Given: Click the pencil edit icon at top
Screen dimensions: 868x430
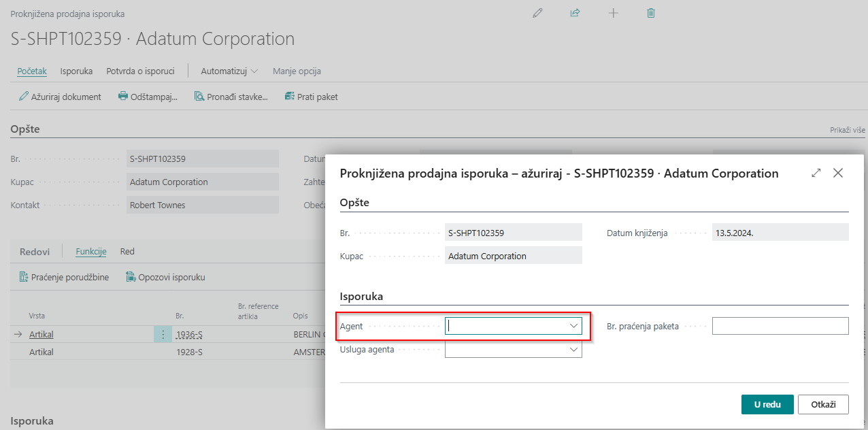Looking at the screenshot, I should [538, 13].
